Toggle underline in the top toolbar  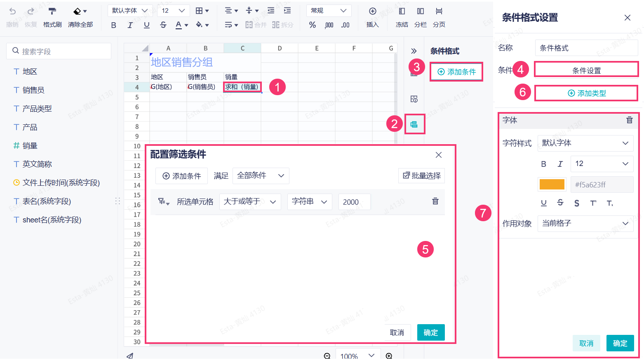coord(146,25)
